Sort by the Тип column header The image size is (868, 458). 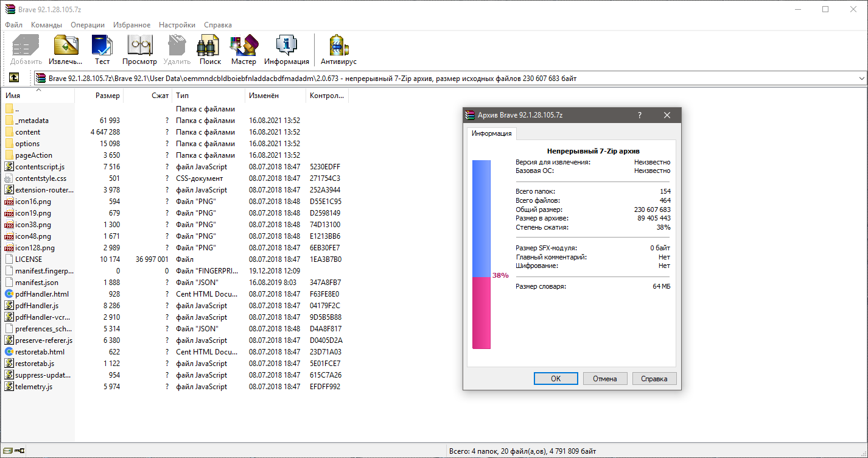(x=209, y=96)
